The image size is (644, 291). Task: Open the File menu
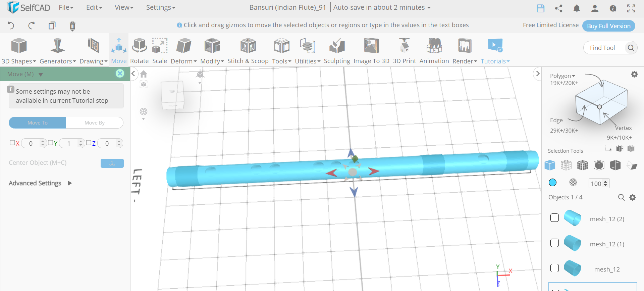click(x=66, y=7)
